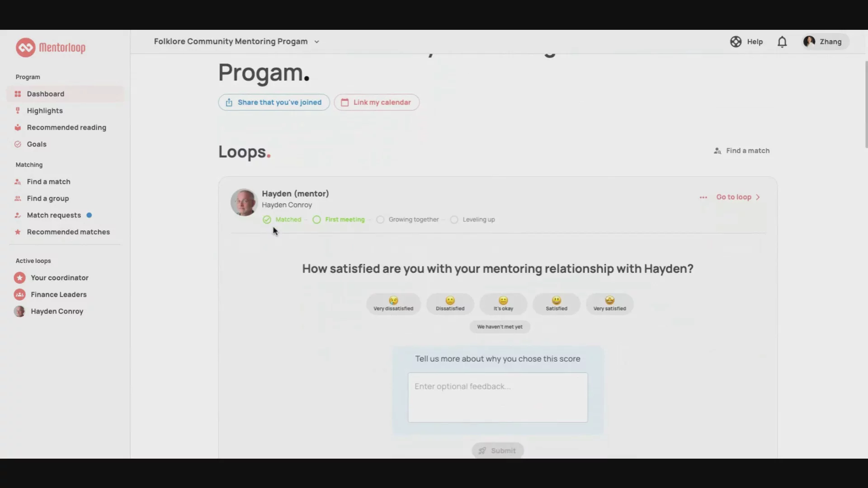Image resolution: width=868 pixels, height=488 pixels.
Task: Open notifications bell
Action: (782, 42)
